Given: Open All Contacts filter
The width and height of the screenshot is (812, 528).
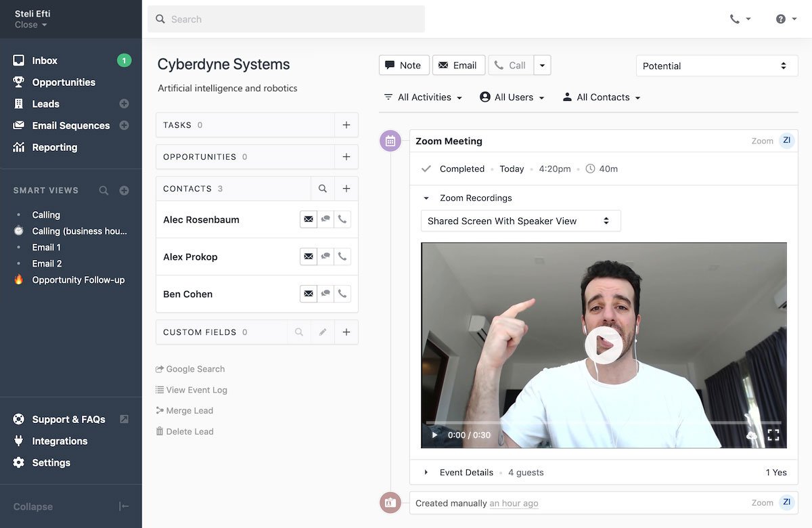Looking at the screenshot, I should pos(601,97).
